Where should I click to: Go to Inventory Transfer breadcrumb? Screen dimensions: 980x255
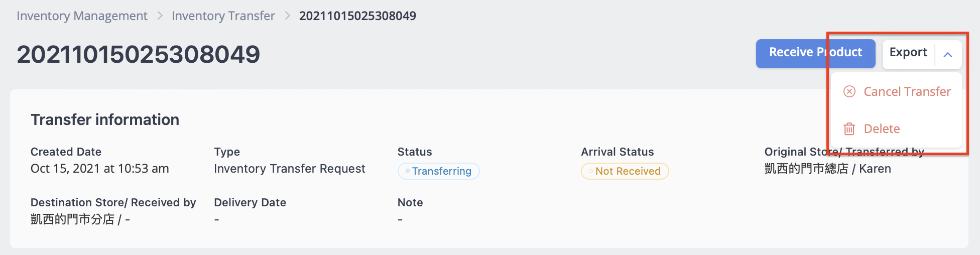(223, 16)
